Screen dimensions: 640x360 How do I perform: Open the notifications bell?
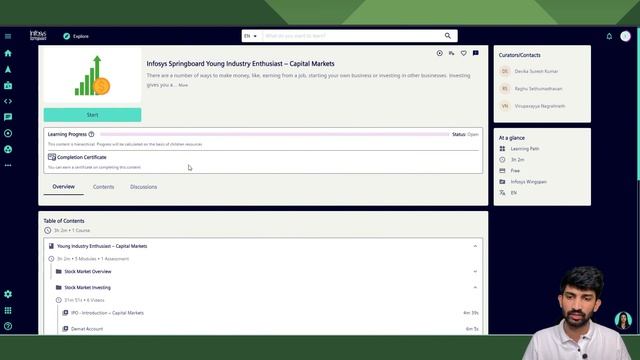(609, 36)
